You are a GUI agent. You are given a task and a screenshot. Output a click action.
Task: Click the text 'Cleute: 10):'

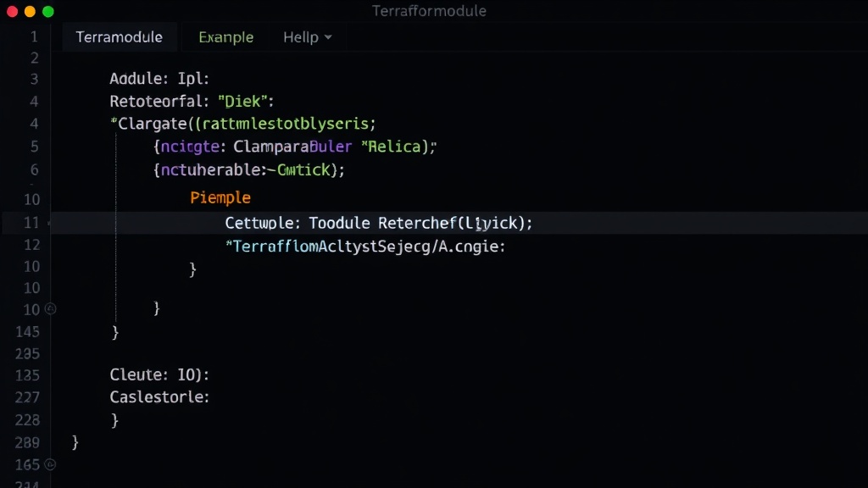tap(159, 374)
